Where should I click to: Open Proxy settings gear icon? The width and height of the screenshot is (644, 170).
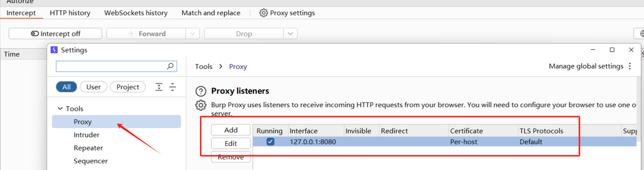point(263,13)
